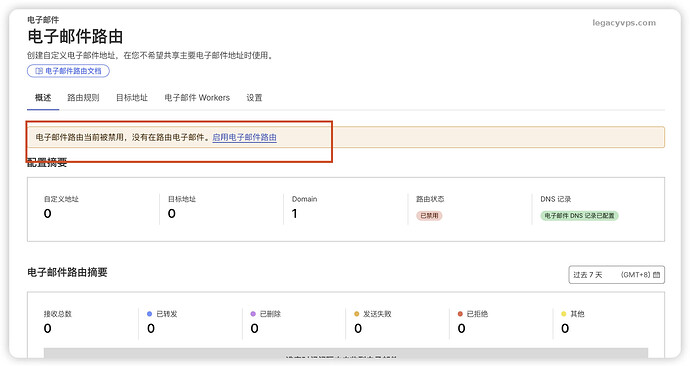This screenshot has width=690, height=366.
Task: Open the 电子邮件路由文档 documentation button
Action: coord(68,71)
